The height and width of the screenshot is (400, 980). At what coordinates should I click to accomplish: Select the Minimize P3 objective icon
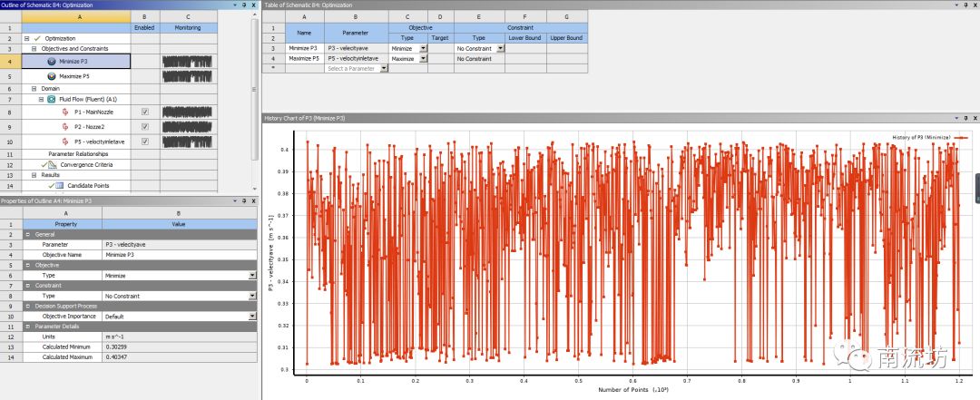(51, 62)
